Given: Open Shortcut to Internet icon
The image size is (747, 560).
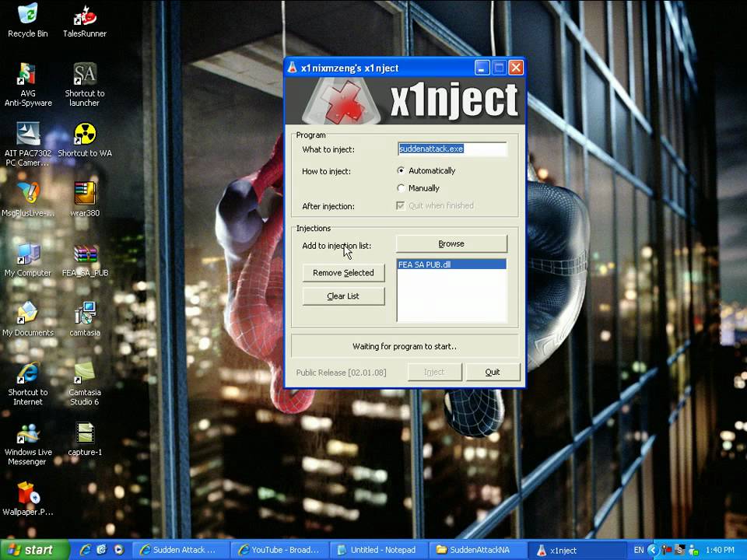Looking at the screenshot, I should pos(28,383).
